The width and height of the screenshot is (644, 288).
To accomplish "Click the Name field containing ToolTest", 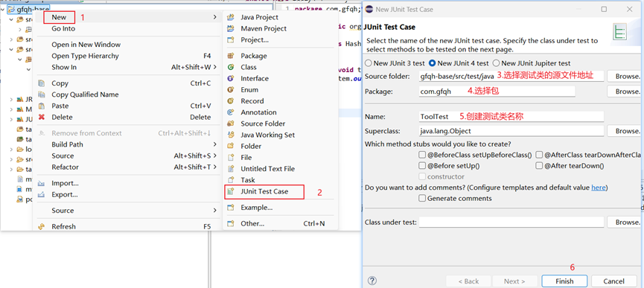I will 511,117.
